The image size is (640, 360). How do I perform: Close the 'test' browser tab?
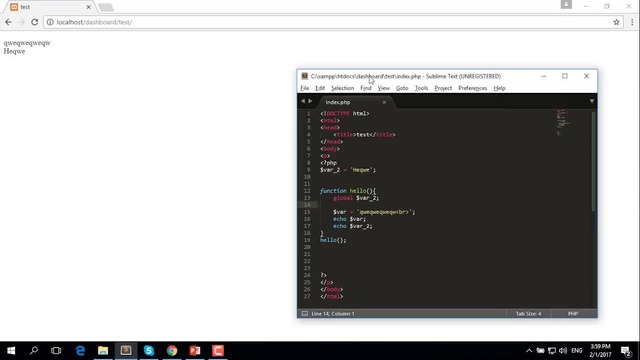[88, 7]
